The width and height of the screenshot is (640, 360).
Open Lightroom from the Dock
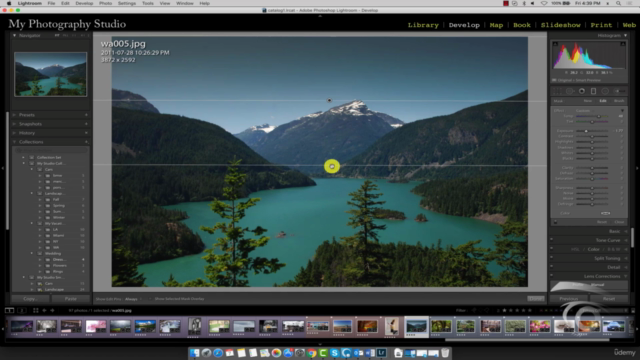[382, 352]
